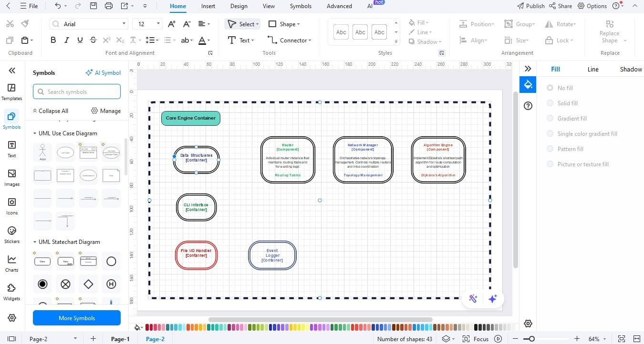Switch to the Design ribbon tab
Viewport: 644px width, 344px height.
pos(239,6)
